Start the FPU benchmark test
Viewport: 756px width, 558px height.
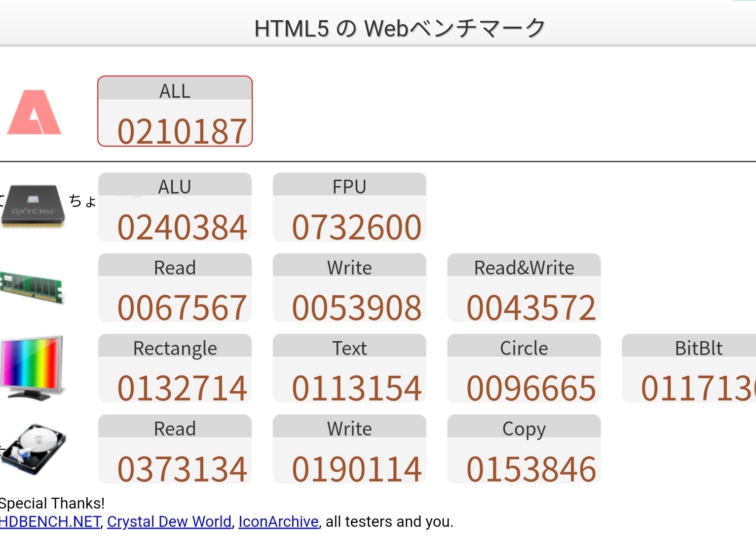[349, 207]
